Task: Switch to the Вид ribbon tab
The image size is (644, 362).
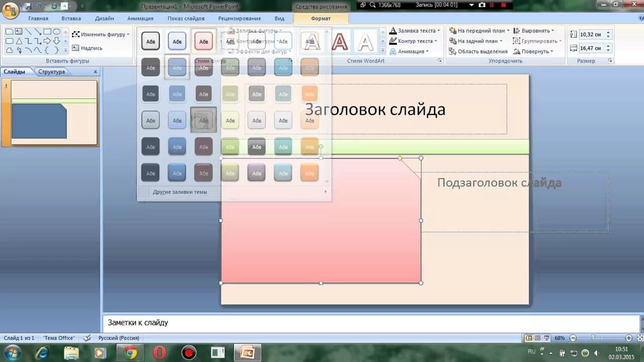Action: [280, 19]
